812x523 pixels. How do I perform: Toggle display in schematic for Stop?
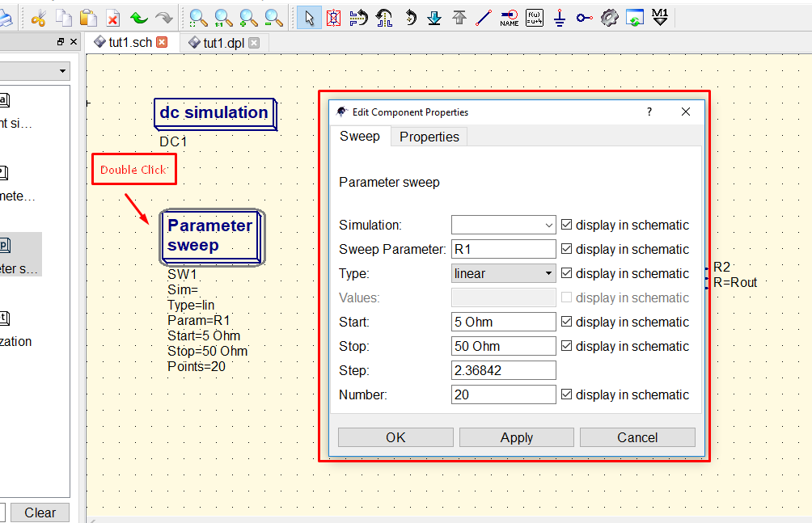pyautogui.click(x=566, y=346)
